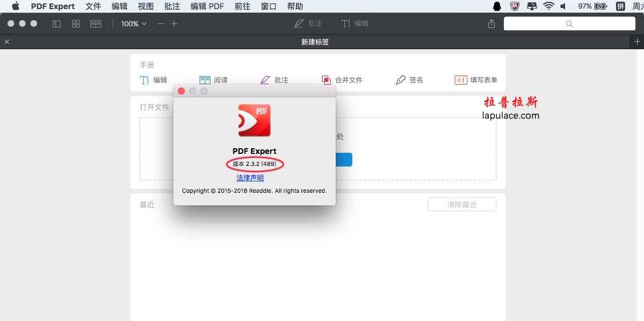
Task: Open the 文件 menu
Action: [93, 6]
